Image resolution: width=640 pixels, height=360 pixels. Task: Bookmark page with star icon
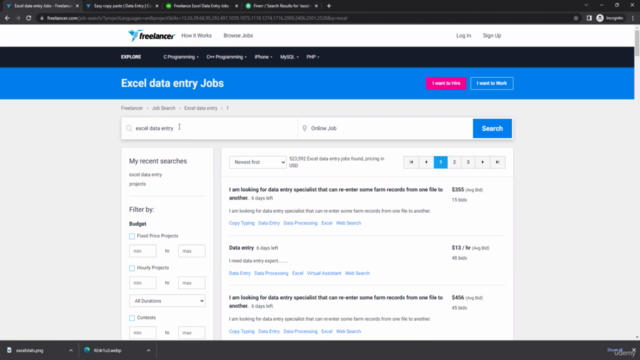tap(576, 18)
